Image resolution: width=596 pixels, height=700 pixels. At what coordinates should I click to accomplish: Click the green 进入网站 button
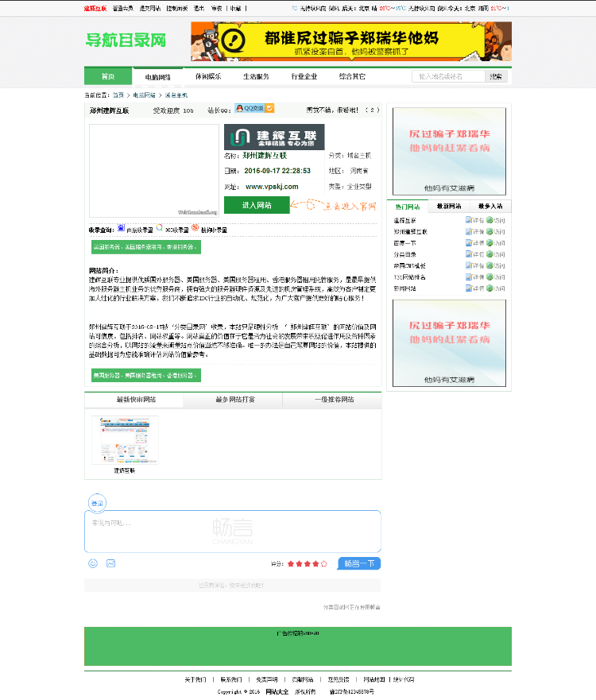(257, 205)
